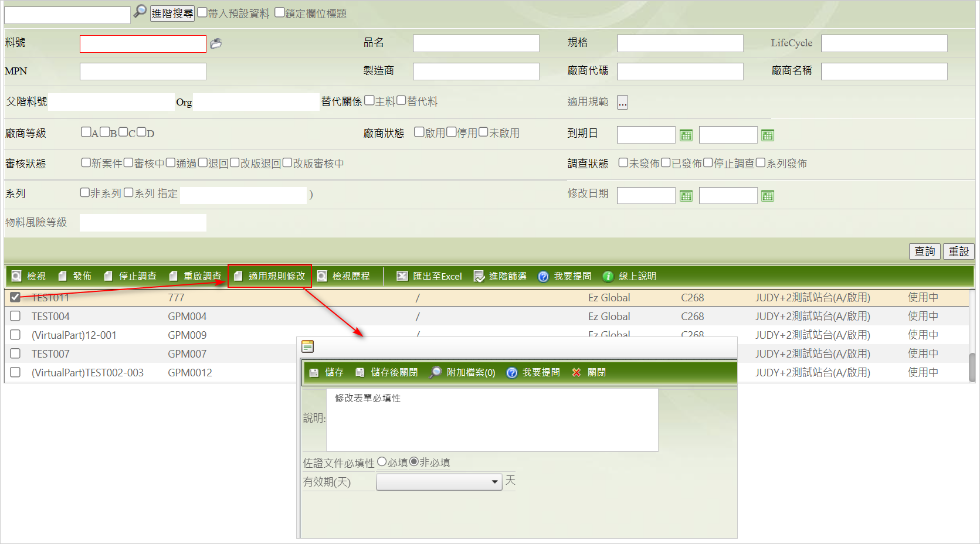Screen dimensions: 980x544
Task: Click the 檢視 toolbar icon
Action: 16,276
